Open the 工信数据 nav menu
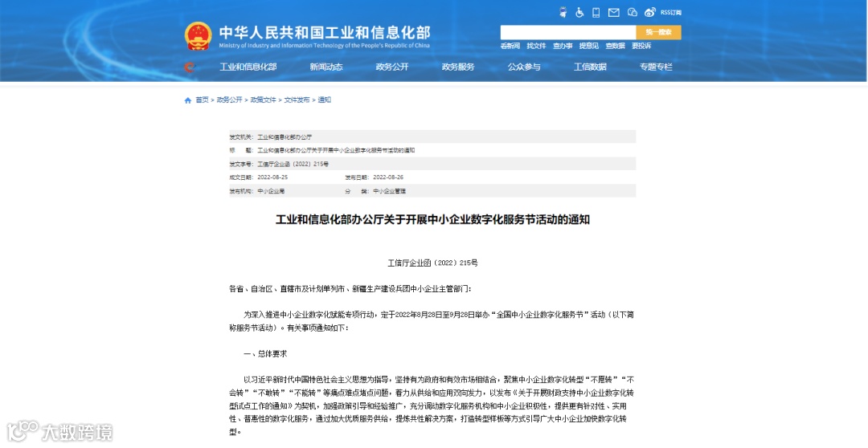Image resolution: width=868 pixels, height=448 pixels. tap(590, 67)
